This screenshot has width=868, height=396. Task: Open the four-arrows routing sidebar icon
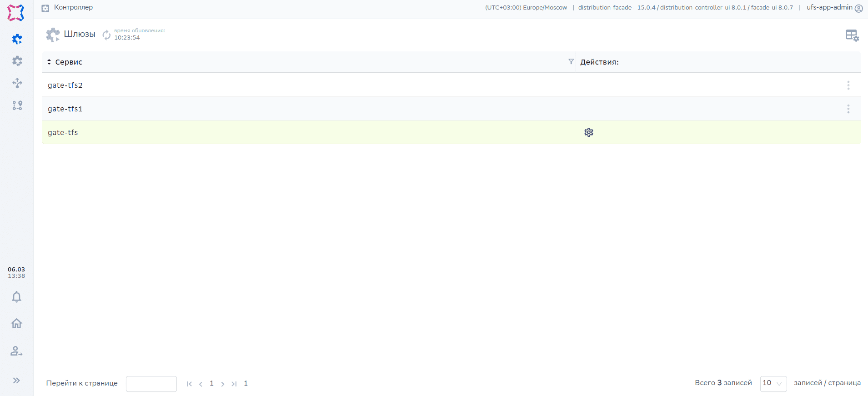point(17,83)
